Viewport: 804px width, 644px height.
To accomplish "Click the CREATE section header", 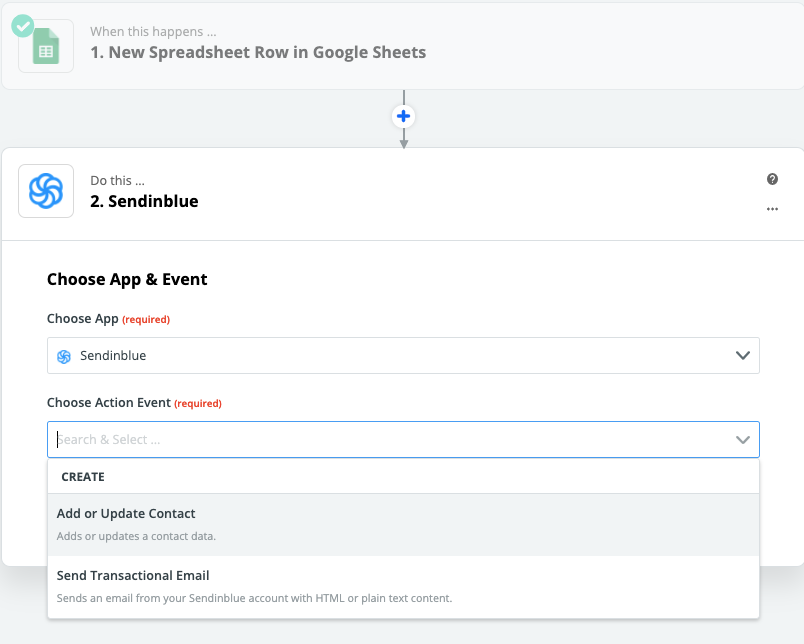I will (x=83, y=477).
